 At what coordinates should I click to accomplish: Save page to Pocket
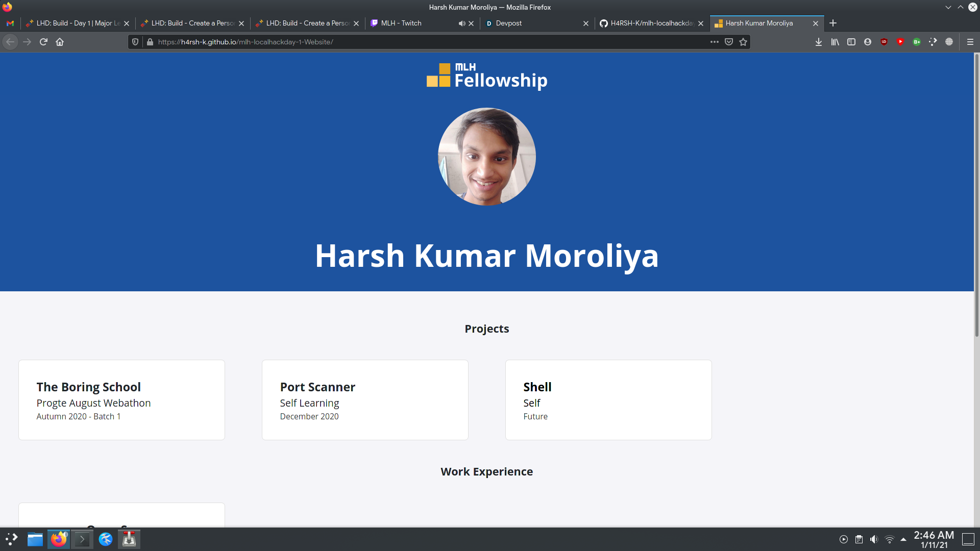[x=729, y=42]
